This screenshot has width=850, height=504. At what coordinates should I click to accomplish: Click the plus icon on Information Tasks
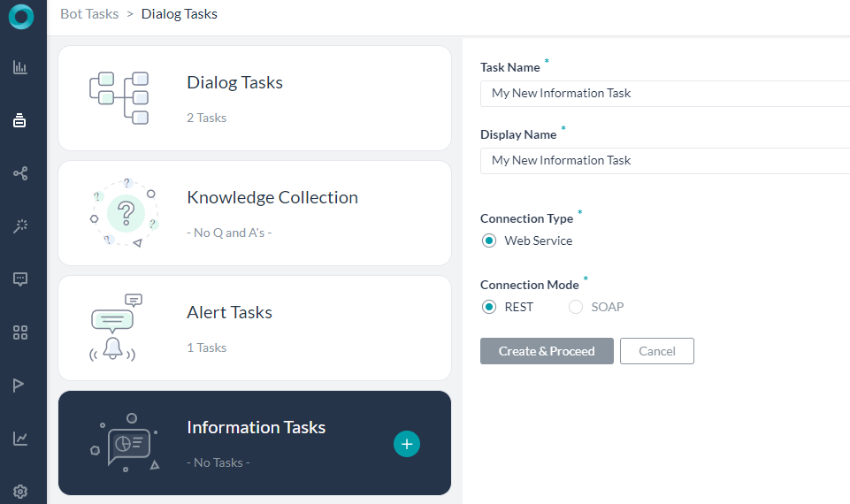click(x=407, y=444)
